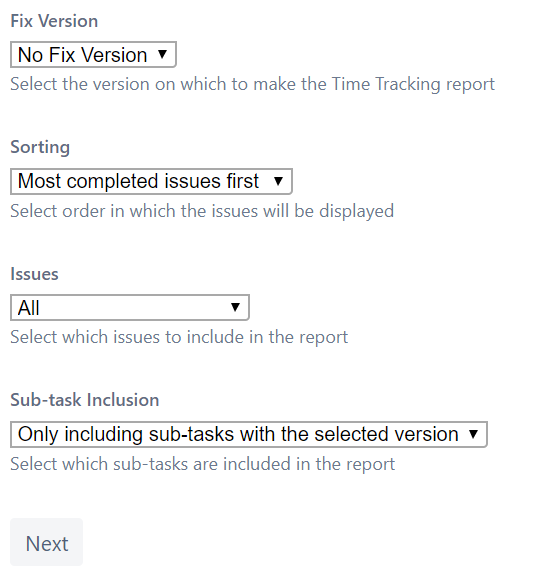Open the Issues dropdown set to All
Image resolution: width=554 pixels, height=577 pixels.
(x=130, y=307)
